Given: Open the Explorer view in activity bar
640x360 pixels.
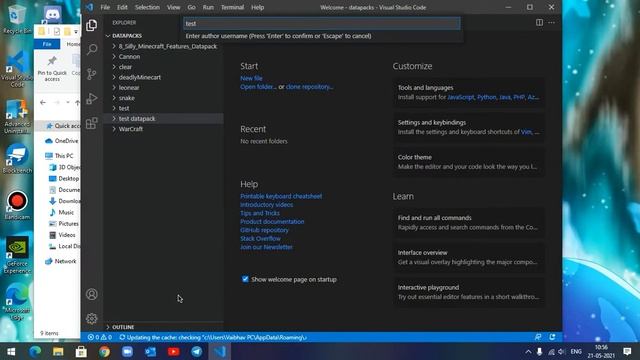Looking at the screenshot, I should coord(92,25).
